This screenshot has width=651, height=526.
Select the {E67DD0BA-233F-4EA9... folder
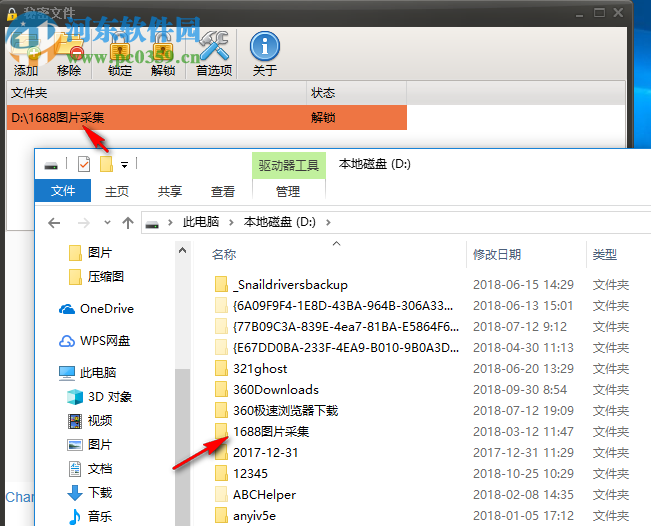point(337,347)
